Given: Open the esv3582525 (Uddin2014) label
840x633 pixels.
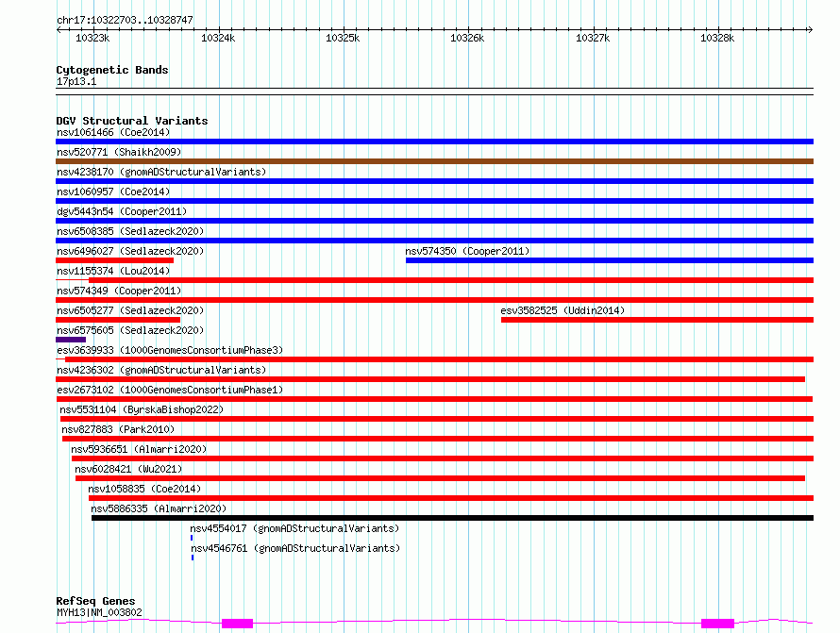Looking at the screenshot, I should 563,310.
